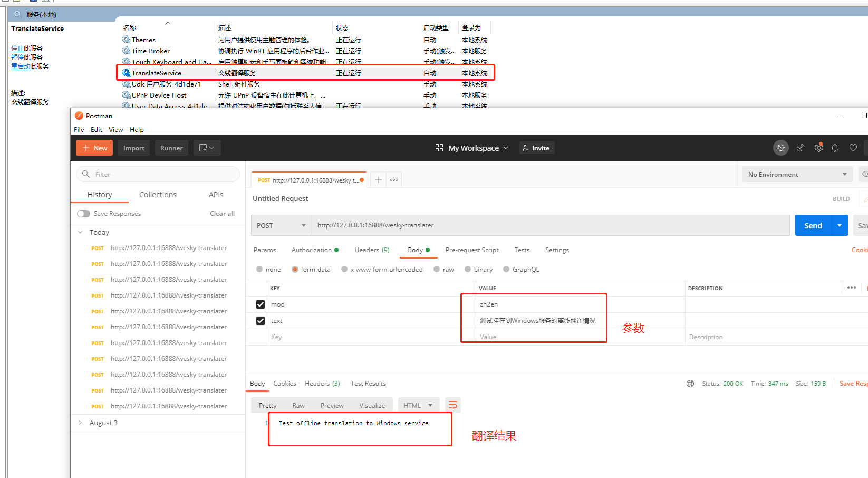Screen dimensions: 868x478
Task: Open the HTML response format dropdown
Action: pyautogui.click(x=418, y=405)
